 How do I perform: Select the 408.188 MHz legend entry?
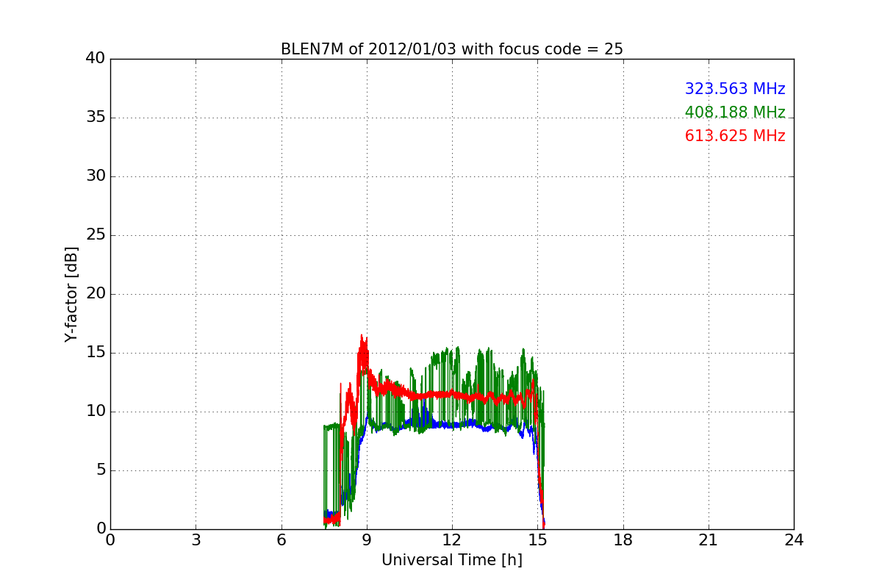coord(735,112)
